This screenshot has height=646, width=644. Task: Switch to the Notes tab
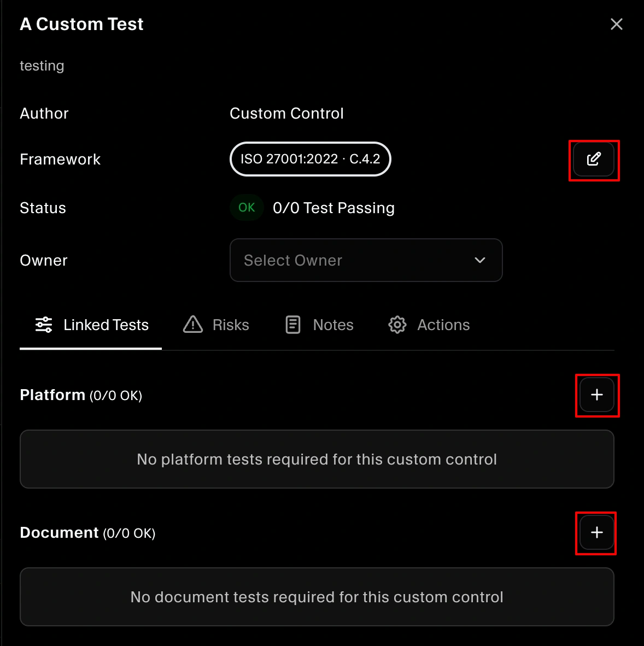pos(332,325)
